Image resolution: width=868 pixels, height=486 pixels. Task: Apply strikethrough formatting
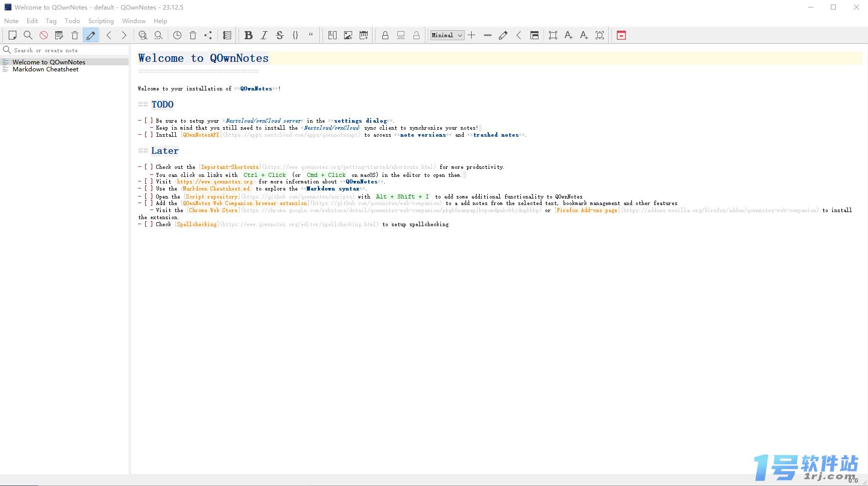280,35
